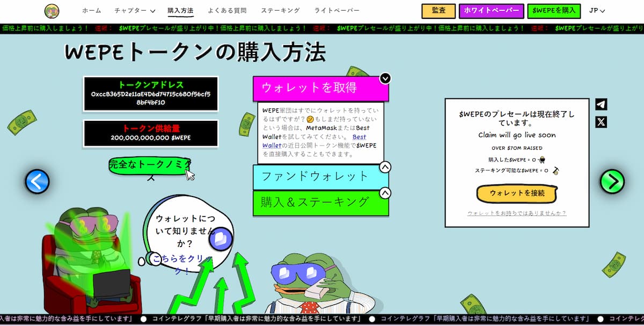The width and height of the screenshot is (644, 326).
Task: Click the blue left arrow button
Action: (x=37, y=182)
